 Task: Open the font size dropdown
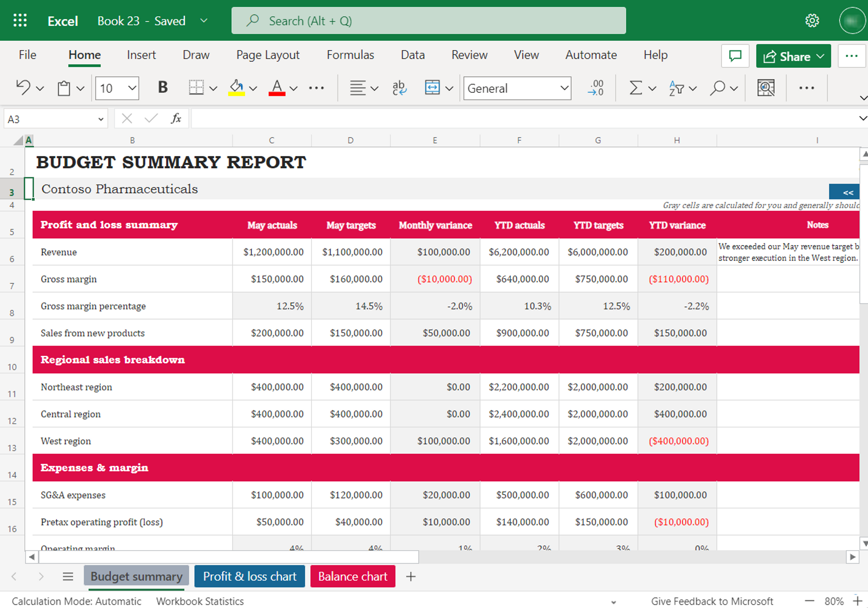tap(132, 88)
